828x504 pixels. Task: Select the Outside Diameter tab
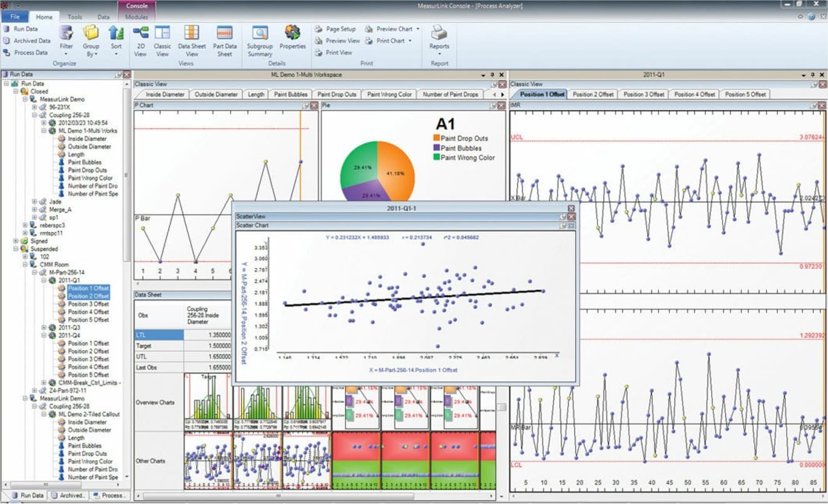[216, 94]
